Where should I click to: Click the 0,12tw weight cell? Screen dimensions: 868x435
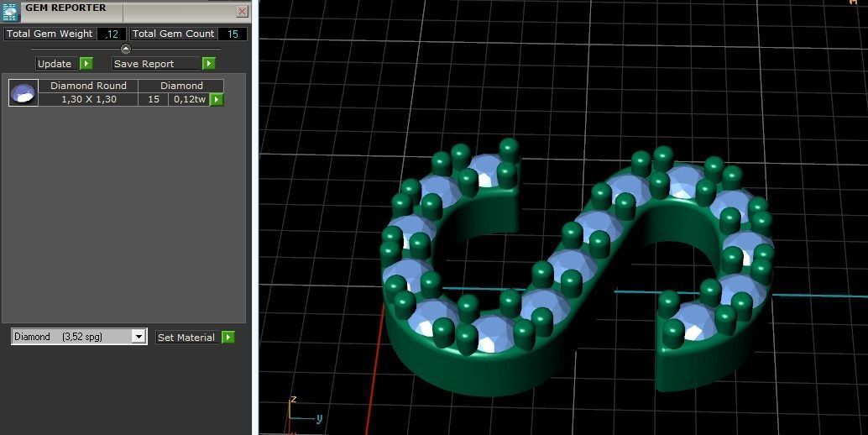point(190,100)
